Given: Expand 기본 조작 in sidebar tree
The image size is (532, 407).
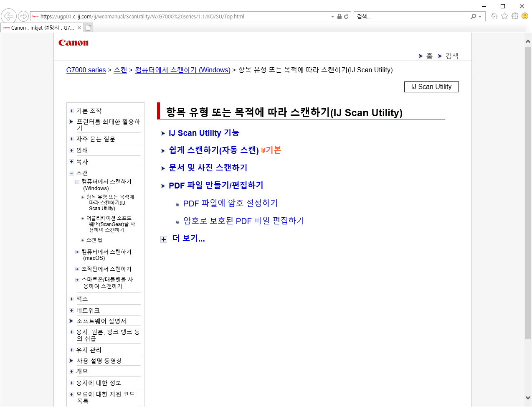Looking at the screenshot, I should pos(71,111).
